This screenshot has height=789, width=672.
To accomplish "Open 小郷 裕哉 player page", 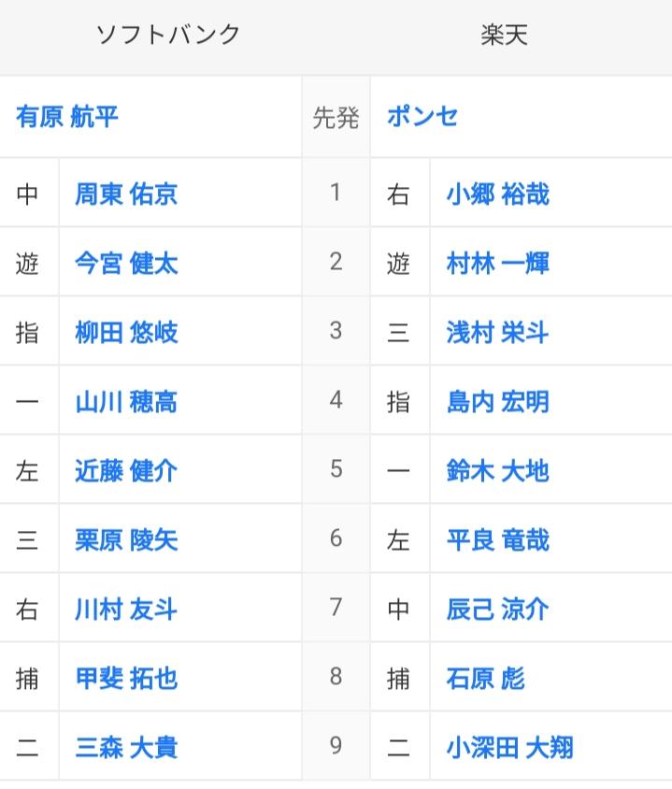I will click(497, 194).
